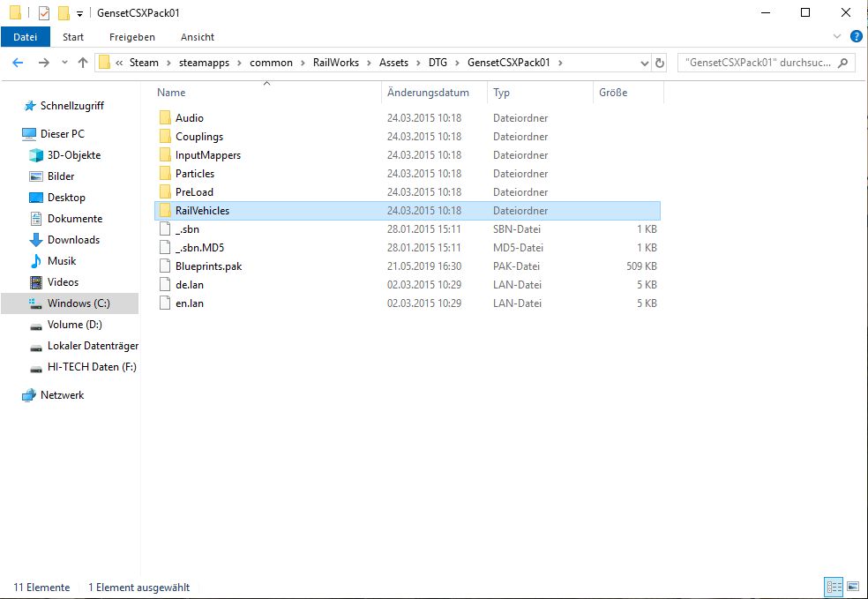Screen dimensions: 868x599
Task: Navigate to RailWorks in the address path
Action: (x=336, y=63)
